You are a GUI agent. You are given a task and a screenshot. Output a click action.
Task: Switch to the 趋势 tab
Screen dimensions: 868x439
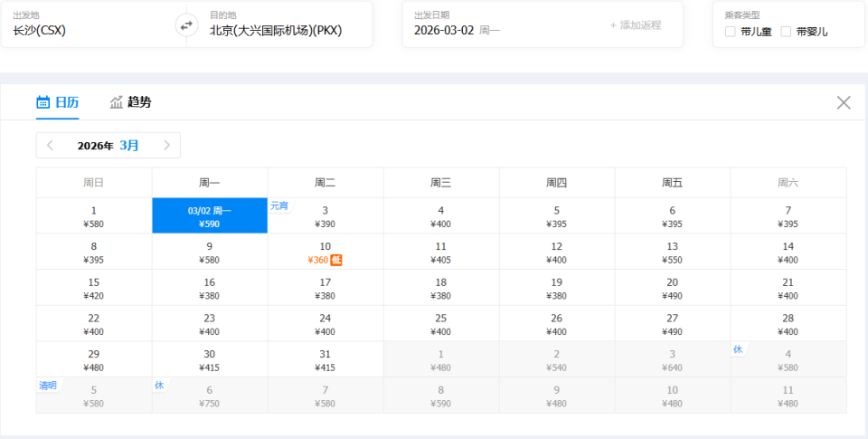tap(130, 102)
